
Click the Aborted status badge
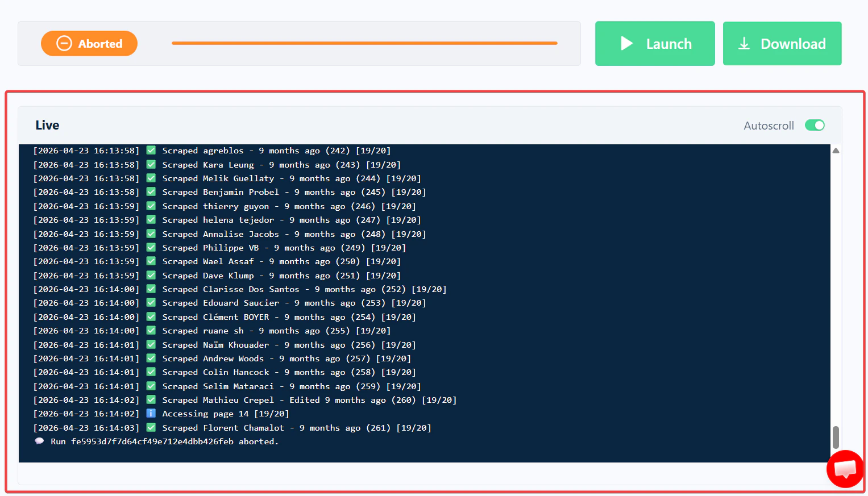point(89,44)
